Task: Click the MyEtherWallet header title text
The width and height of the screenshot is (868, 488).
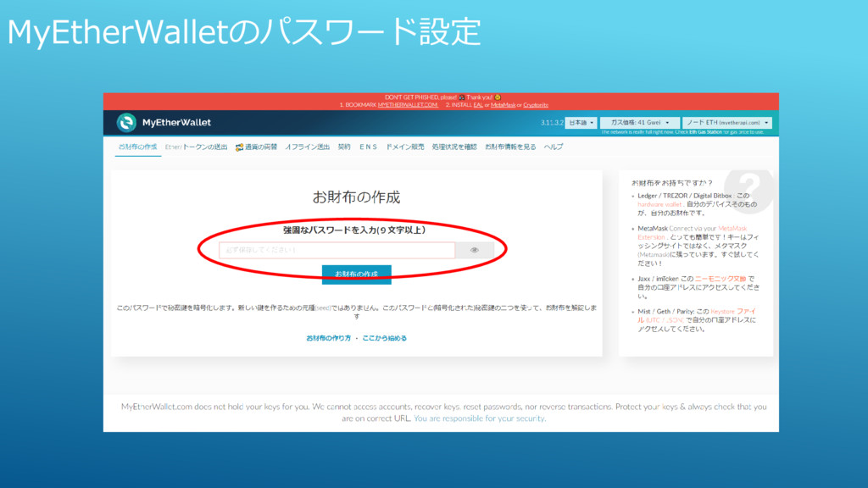Action: 176,122
